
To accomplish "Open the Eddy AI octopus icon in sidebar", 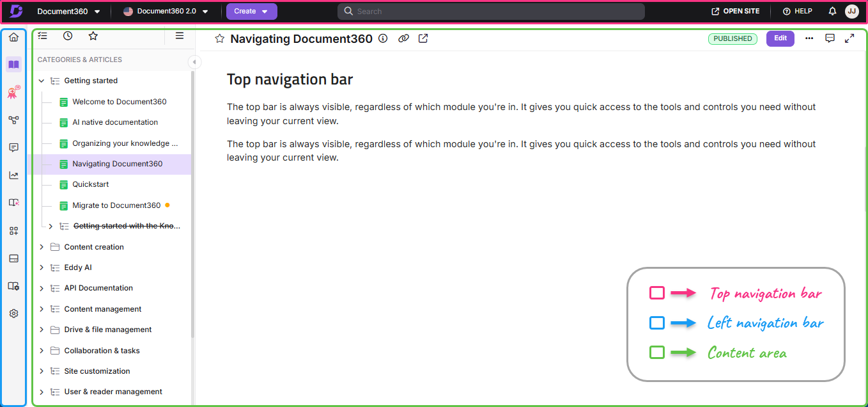I will (x=13, y=93).
